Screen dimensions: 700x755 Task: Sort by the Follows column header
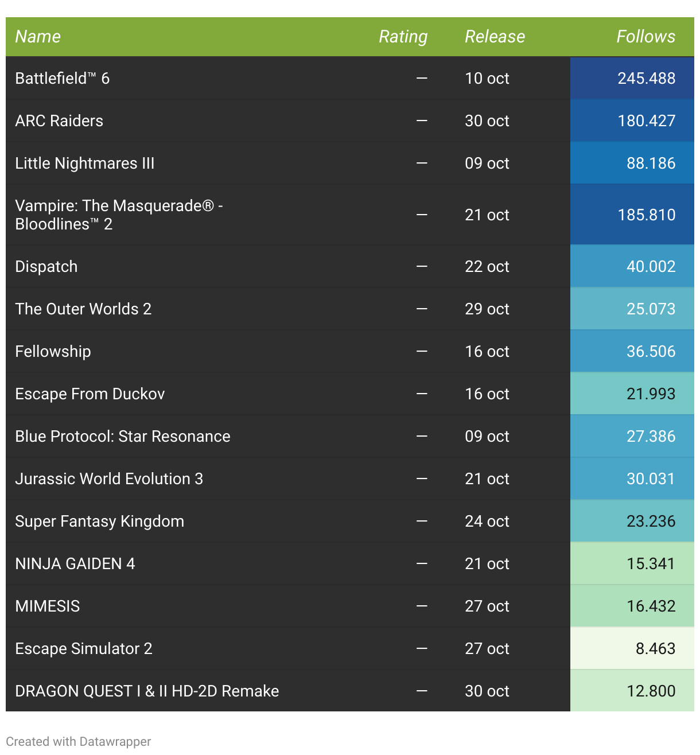click(645, 37)
